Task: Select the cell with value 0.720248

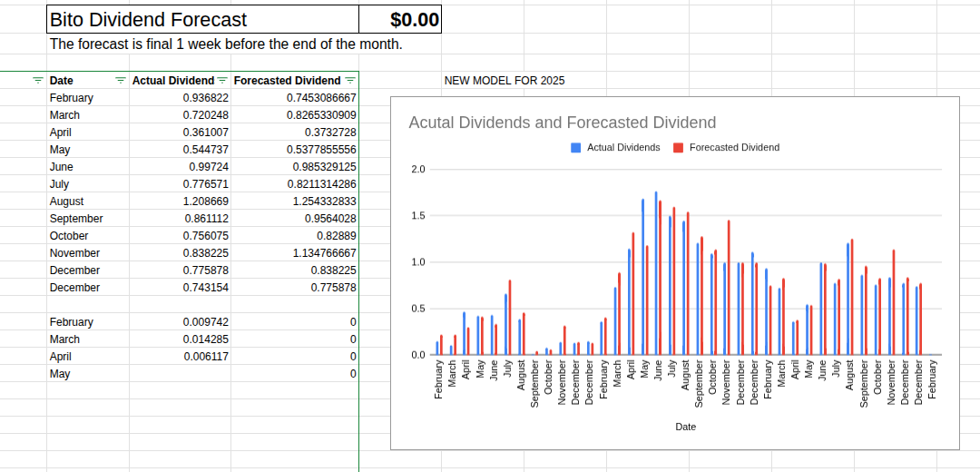Action: (x=180, y=115)
